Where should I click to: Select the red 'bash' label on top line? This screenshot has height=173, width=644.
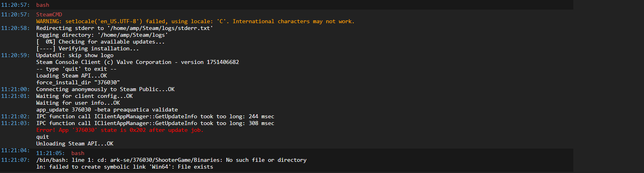click(43, 5)
